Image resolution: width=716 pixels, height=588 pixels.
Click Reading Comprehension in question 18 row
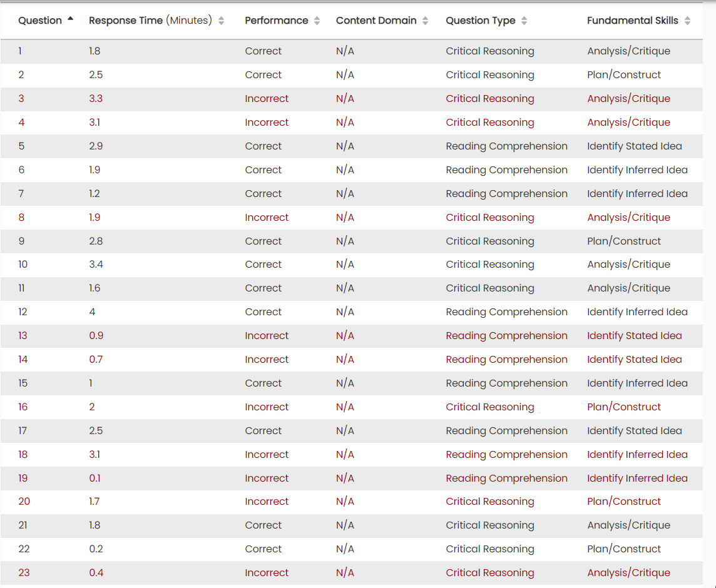point(506,455)
